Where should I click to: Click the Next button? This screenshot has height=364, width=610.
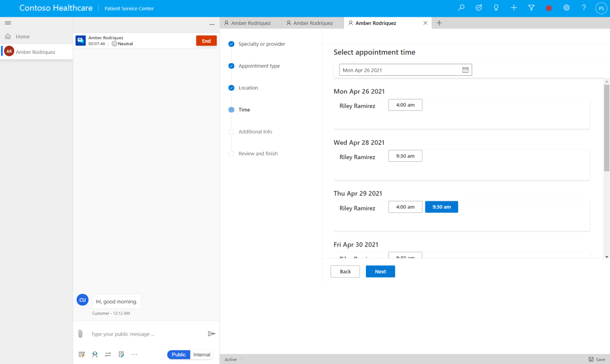(x=380, y=271)
